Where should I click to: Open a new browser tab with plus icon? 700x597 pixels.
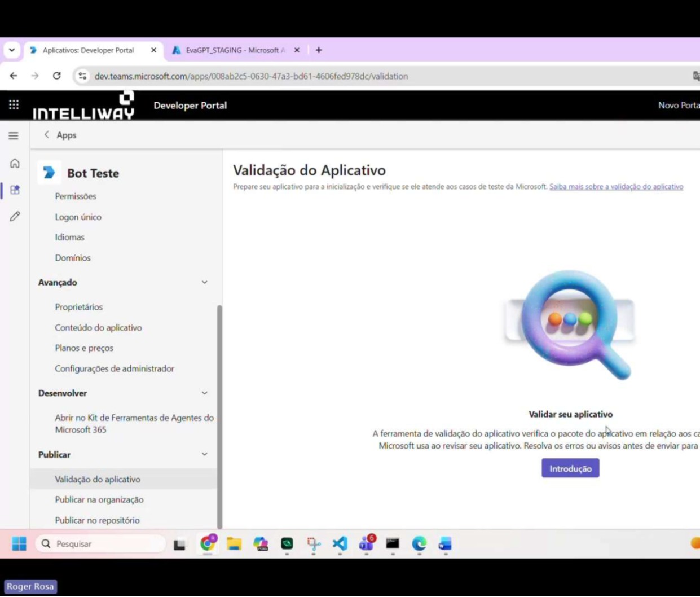(319, 50)
